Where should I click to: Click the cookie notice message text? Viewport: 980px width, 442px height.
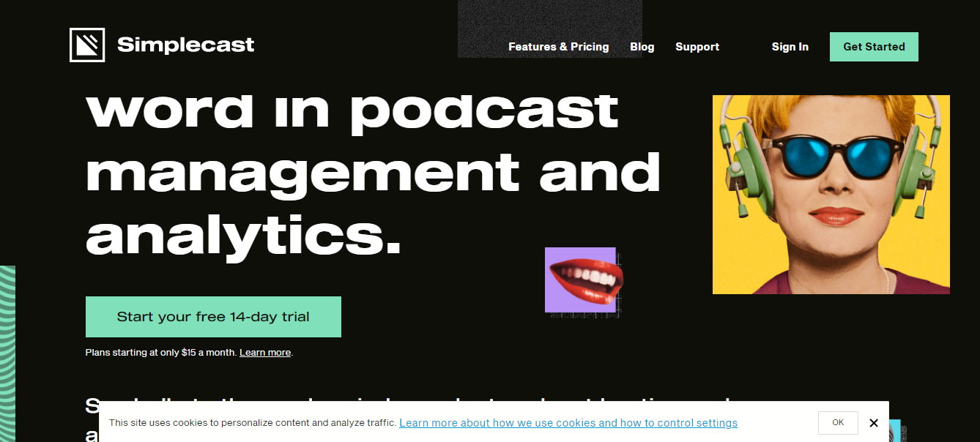click(253, 423)
